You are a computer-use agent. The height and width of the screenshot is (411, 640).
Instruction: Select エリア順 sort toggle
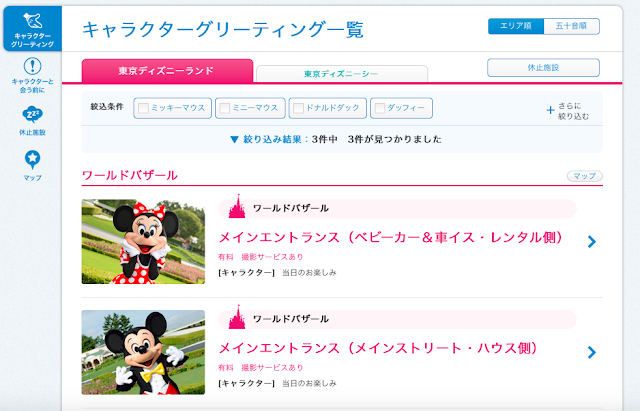(x=516, y=26)
